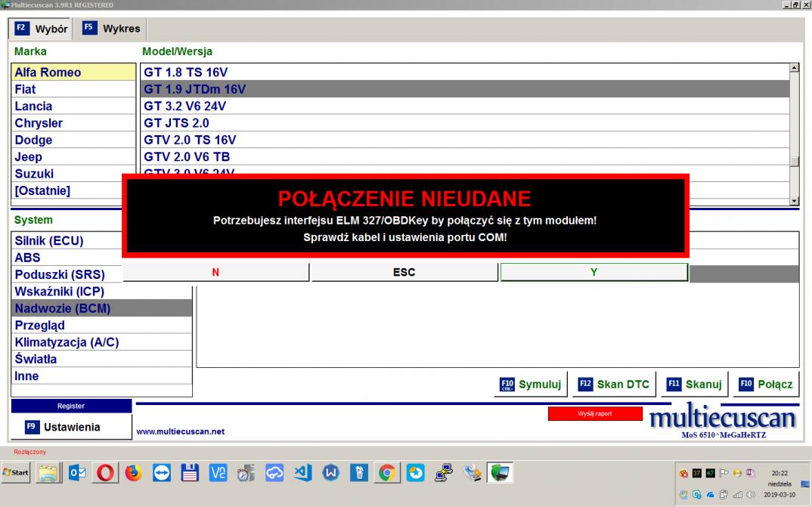The image size is (812, 507).
Task: Select the Wybór tab
Action: [x=42, y=29]
